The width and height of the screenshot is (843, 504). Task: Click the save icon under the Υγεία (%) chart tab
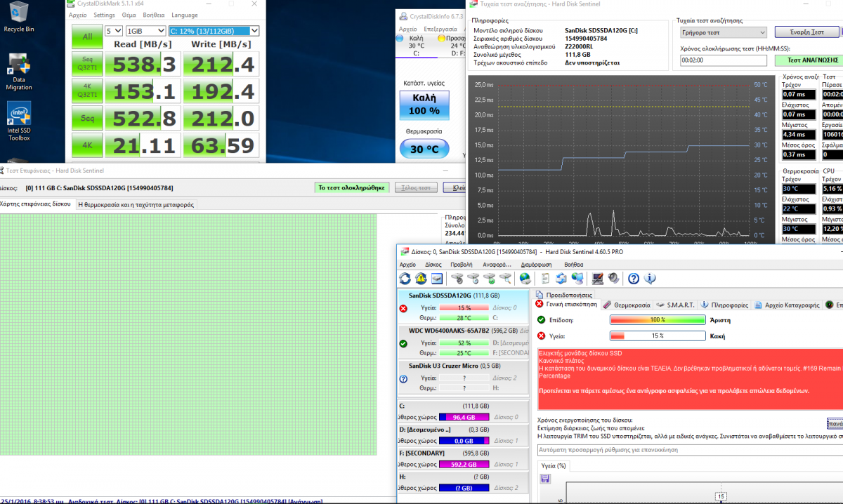coord(545,479)
